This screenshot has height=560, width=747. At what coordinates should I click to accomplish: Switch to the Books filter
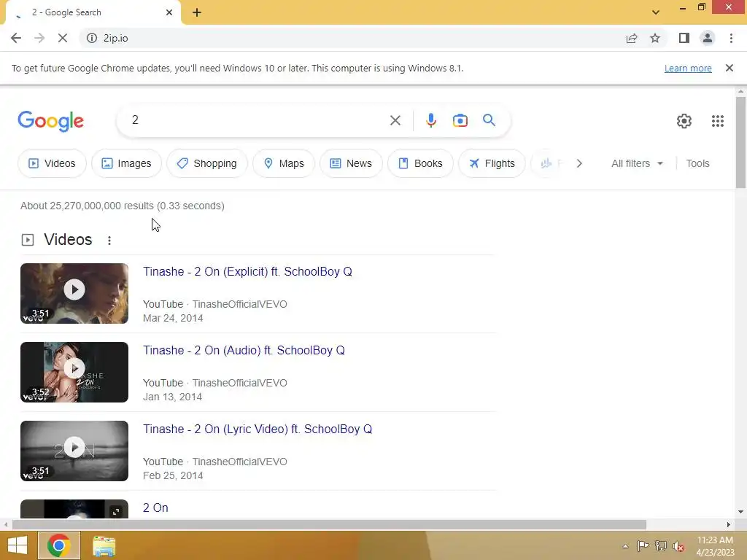[x=420, y=163]
